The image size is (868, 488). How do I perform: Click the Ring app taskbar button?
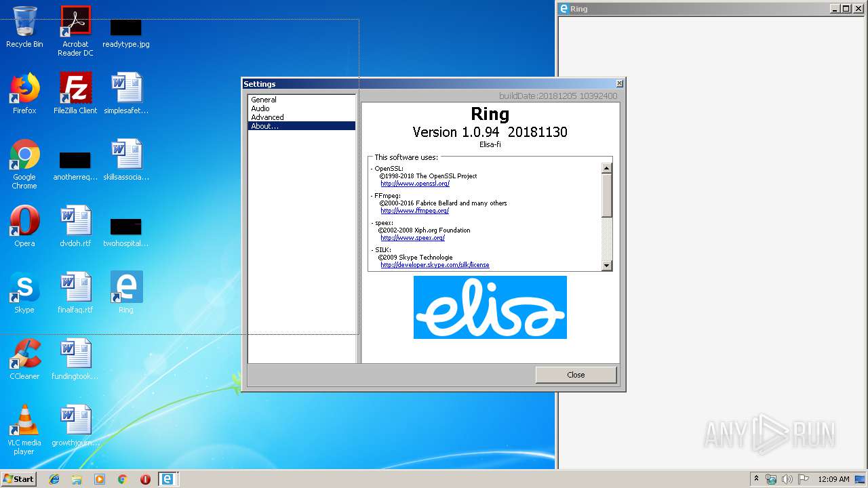[167, 479]
